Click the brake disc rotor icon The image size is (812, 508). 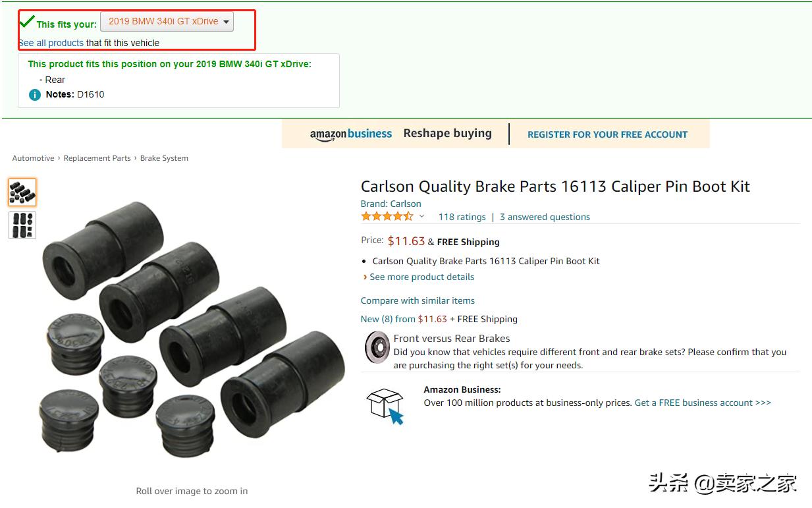tap(377, 347)
